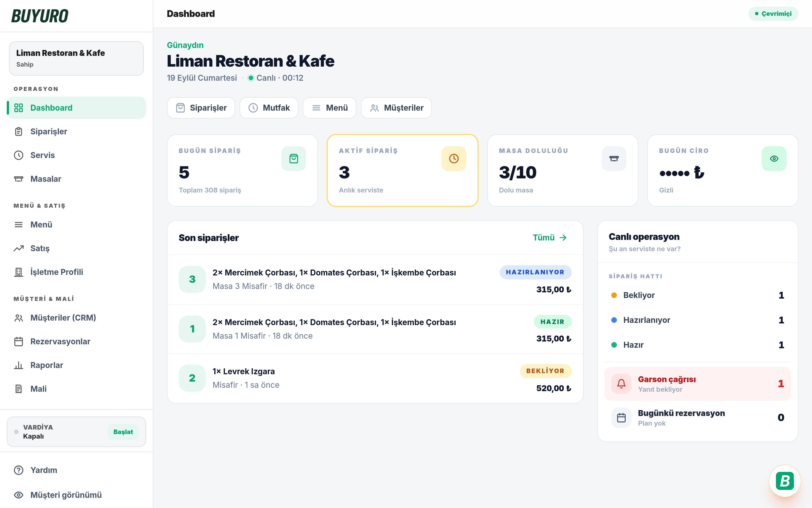Open the Menü sidebar item

[x=76, y=224]
